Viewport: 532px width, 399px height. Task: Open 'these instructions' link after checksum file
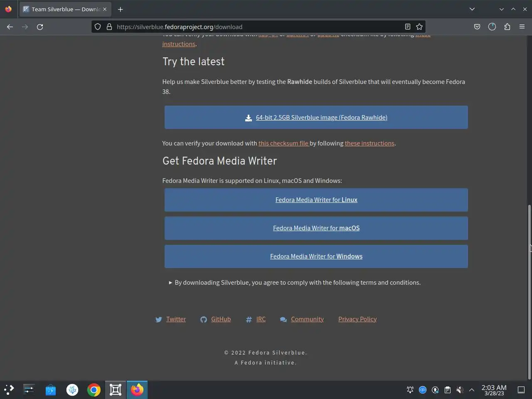(x=369, y=143)
